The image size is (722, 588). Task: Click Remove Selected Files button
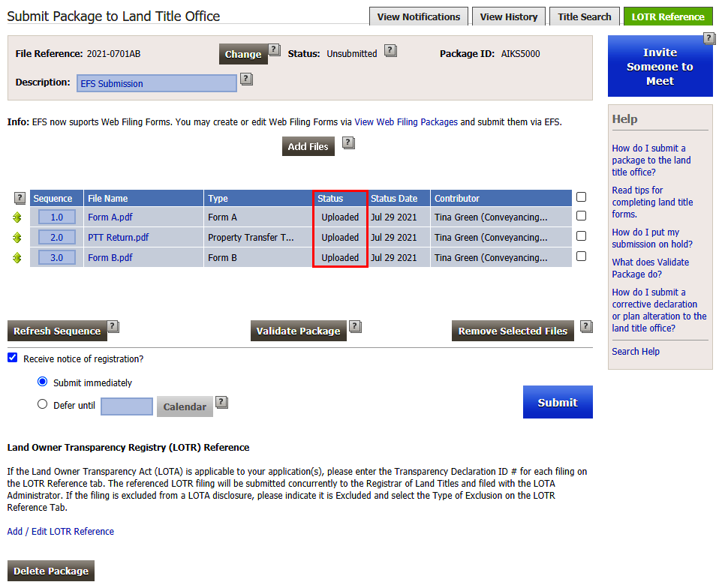point(513,331)
